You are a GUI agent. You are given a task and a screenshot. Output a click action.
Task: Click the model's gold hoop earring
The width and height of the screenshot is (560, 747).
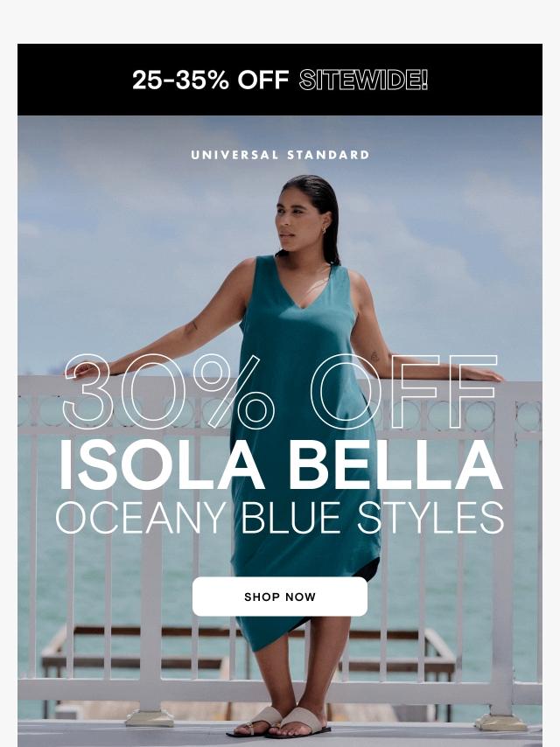[322, 230]
